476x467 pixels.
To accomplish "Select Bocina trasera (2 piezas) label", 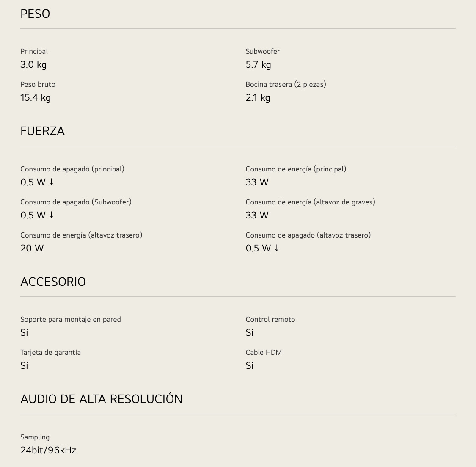I will coord(286,85).
